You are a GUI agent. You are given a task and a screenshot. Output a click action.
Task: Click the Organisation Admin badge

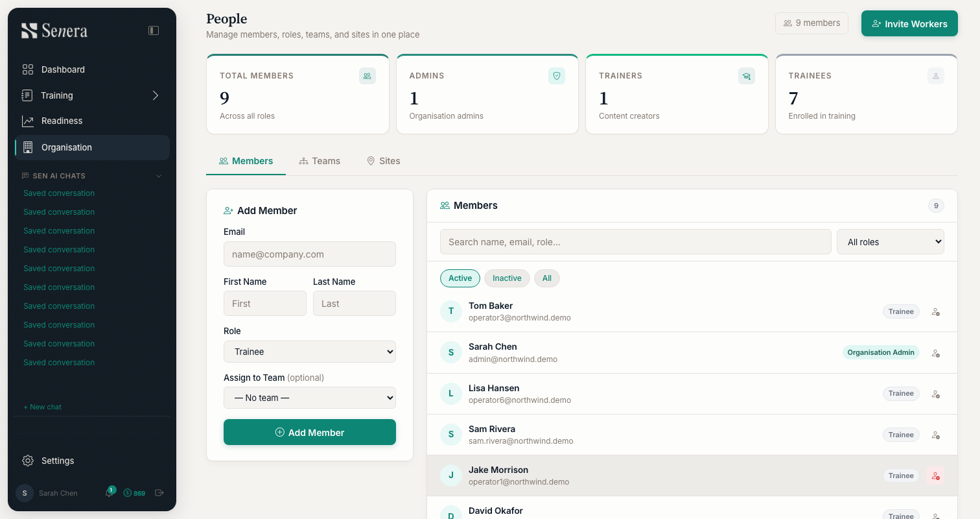pyautogui.click(x=881, y=352)
